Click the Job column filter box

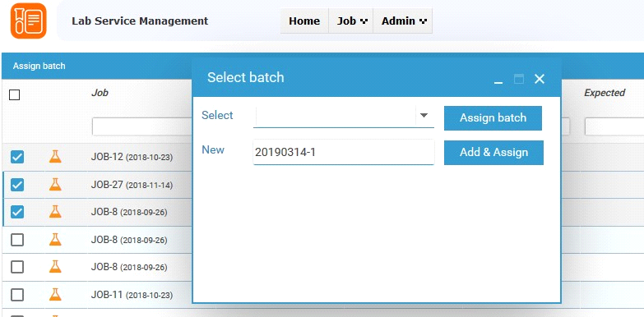(x=142, y=126)
